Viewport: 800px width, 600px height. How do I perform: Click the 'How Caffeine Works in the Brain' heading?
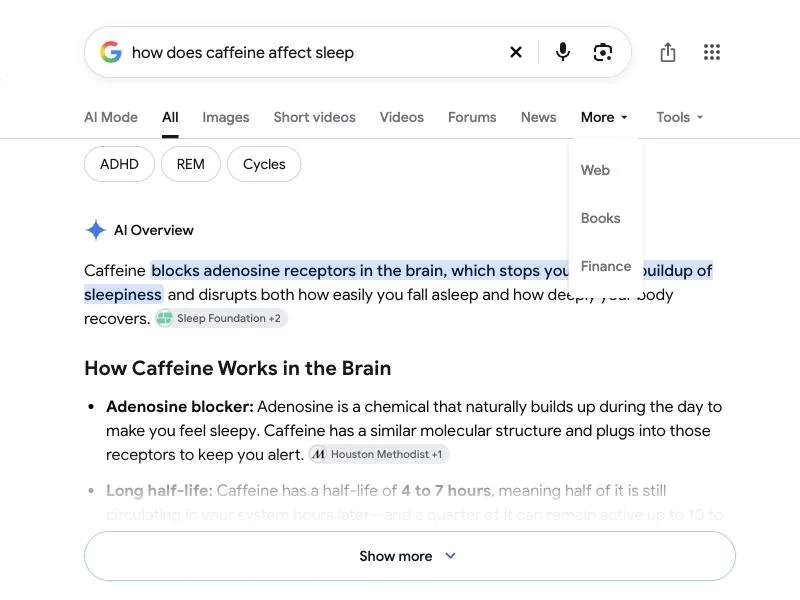(x=238, y=368)
